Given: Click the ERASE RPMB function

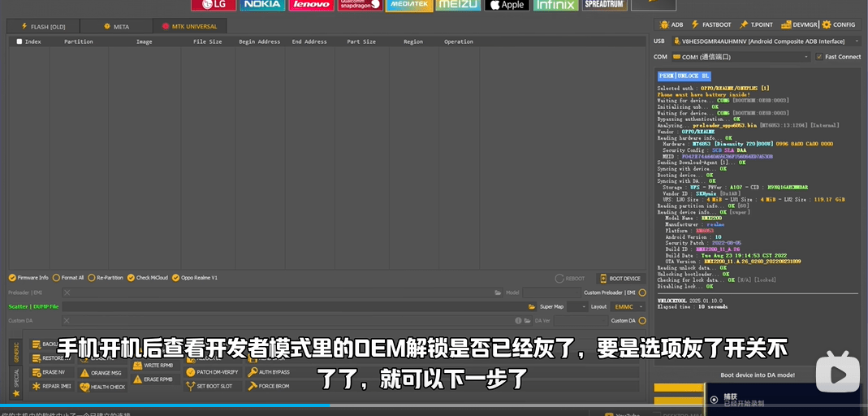Looking at the screenshot, I should 154,379.
